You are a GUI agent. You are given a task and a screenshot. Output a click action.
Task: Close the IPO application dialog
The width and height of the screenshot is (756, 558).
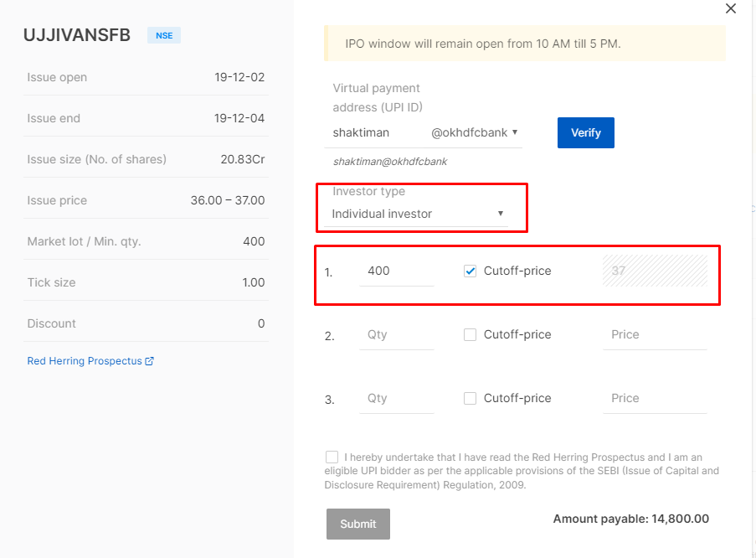(x=730, y=8)
